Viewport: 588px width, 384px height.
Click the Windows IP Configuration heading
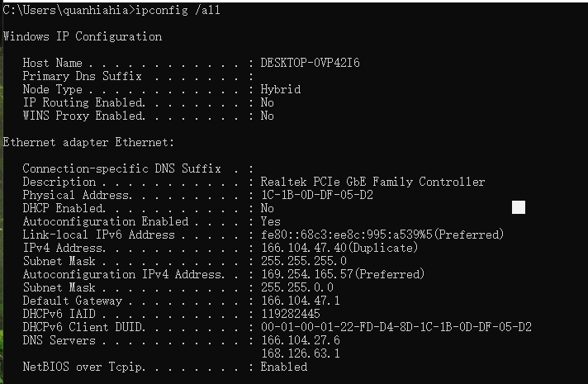pyautogui.click(x=83, y=36)
